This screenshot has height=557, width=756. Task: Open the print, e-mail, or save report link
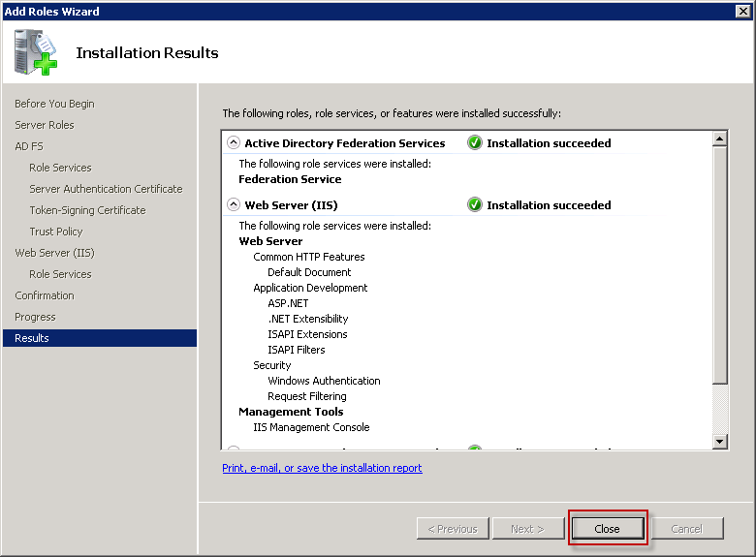coord(322,468)
